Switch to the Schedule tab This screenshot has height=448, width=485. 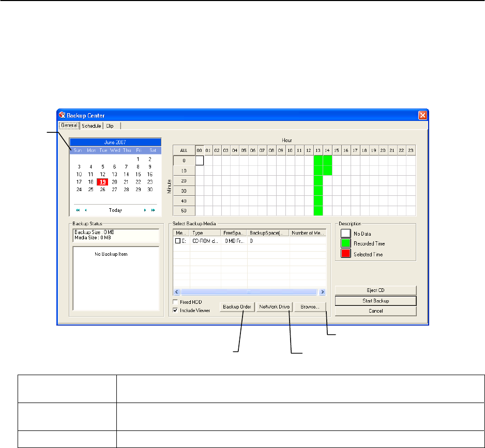pyautogui.click(x=92, y=126)
